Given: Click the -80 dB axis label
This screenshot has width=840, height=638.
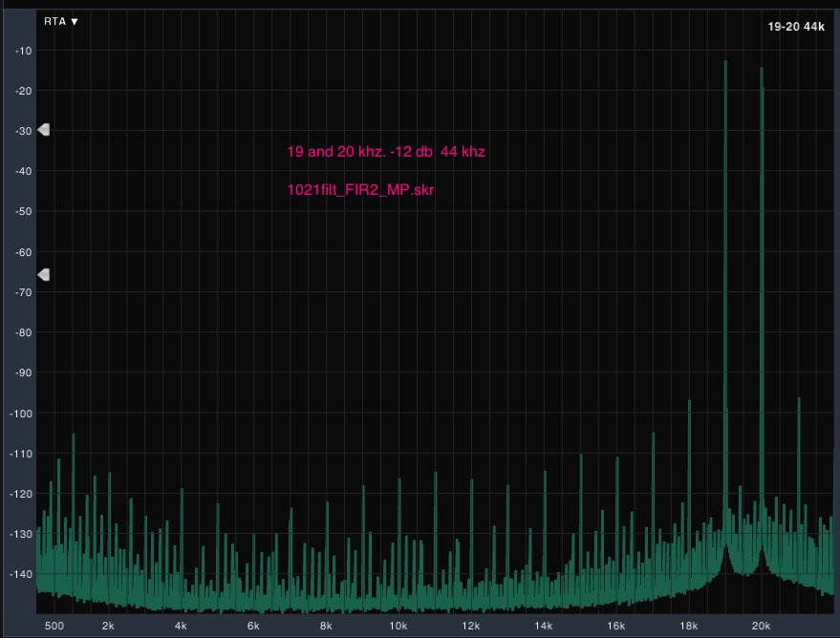Looking at the screenshot, I should pos(23,332).
